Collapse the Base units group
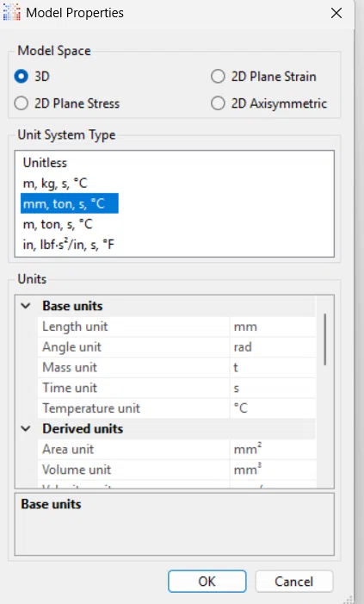 click(x=26, y=306)
